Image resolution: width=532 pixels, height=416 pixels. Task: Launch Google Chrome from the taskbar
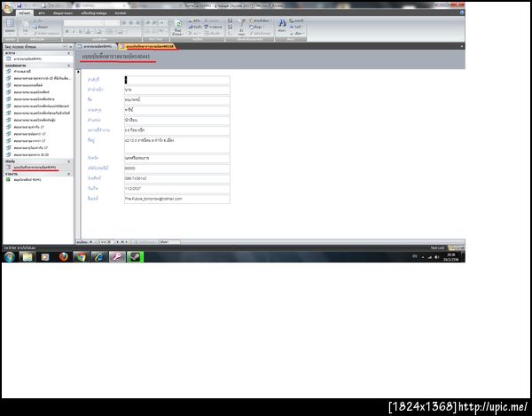pos(81,257)
